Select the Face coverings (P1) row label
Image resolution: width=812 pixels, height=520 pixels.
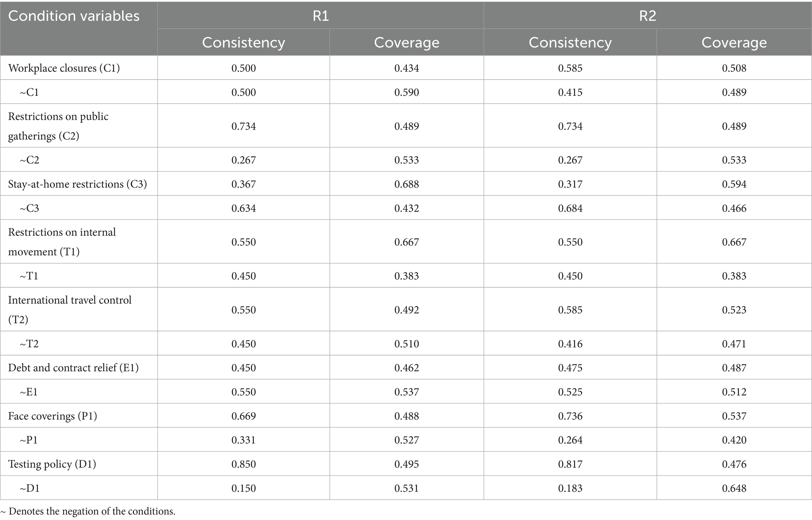pyautogui.click(x=53, y=416)
